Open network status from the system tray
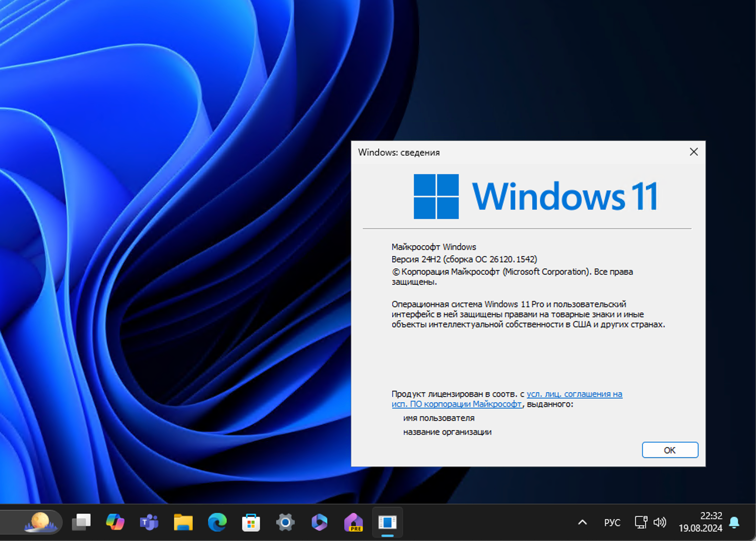 641,522
